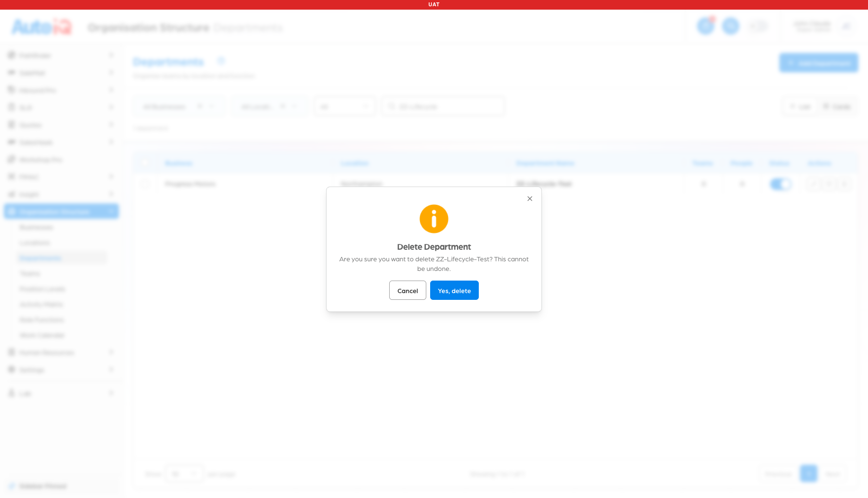The width and height of the screenshot is (868, 498).
Task: Click the Cancel button in the dialog
Action: (x=408, y=290)
